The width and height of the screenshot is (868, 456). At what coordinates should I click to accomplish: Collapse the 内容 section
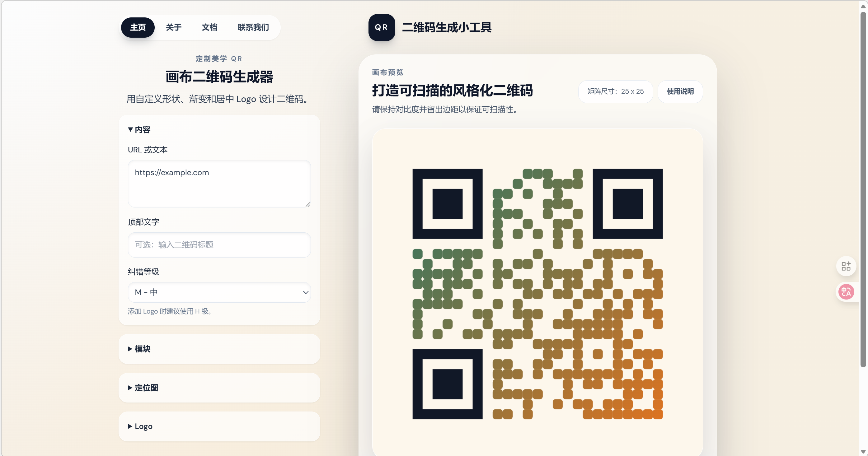(139, 129)
